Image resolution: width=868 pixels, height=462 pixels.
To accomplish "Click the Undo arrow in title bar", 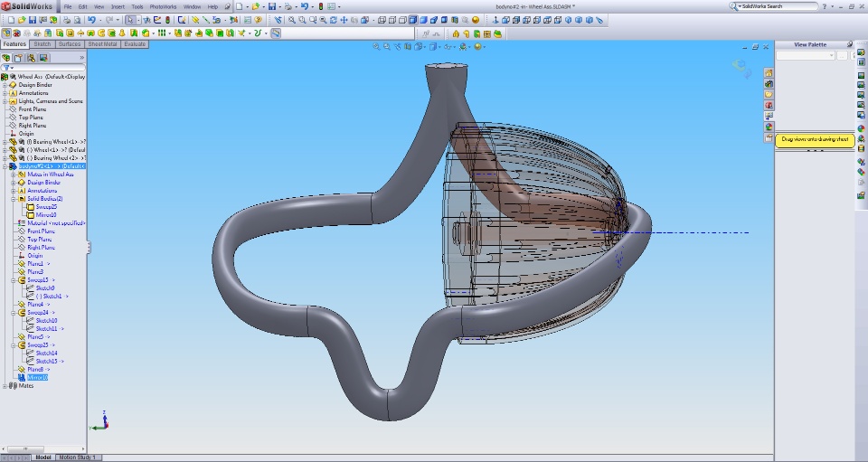I will tap(305, 6).
